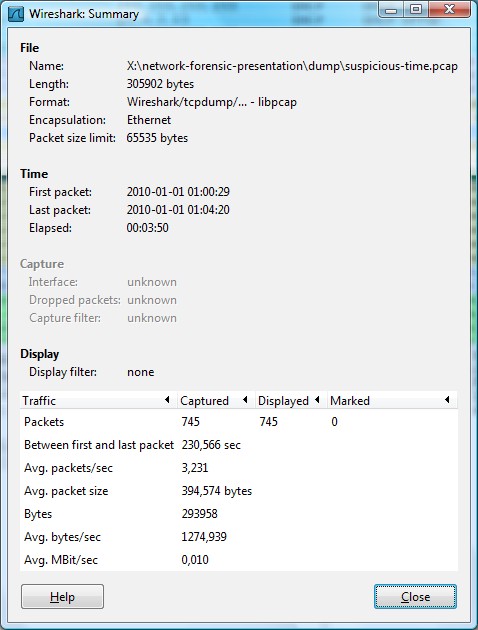Click 745 in the Displayed column
This screenshot has width=478, height=630.
click(x=268, y=422)
